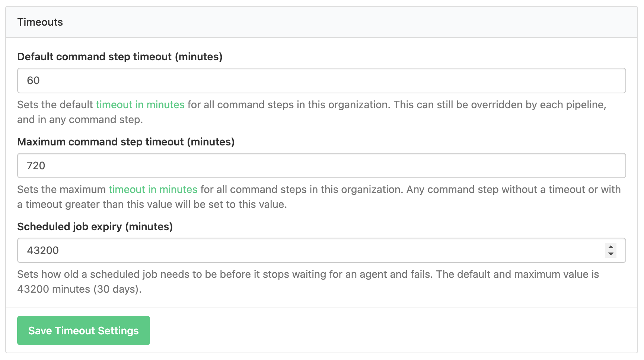Click the "Scheduled job expiry (minutes)" label

point(95,226)
